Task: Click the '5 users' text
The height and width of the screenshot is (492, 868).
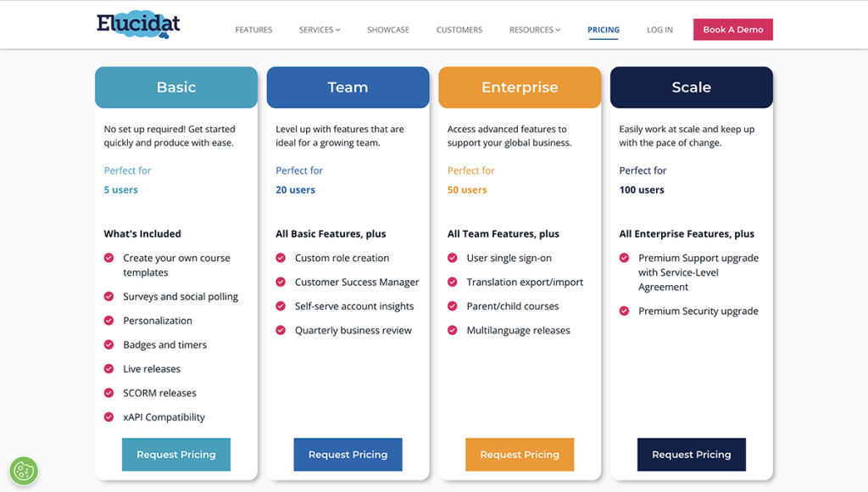Action: pyautogui.click(x=120, y=189)
